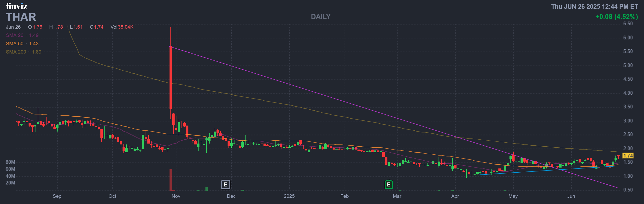Click the finviz logo
The image size is (644, 204).
point(17,6)
